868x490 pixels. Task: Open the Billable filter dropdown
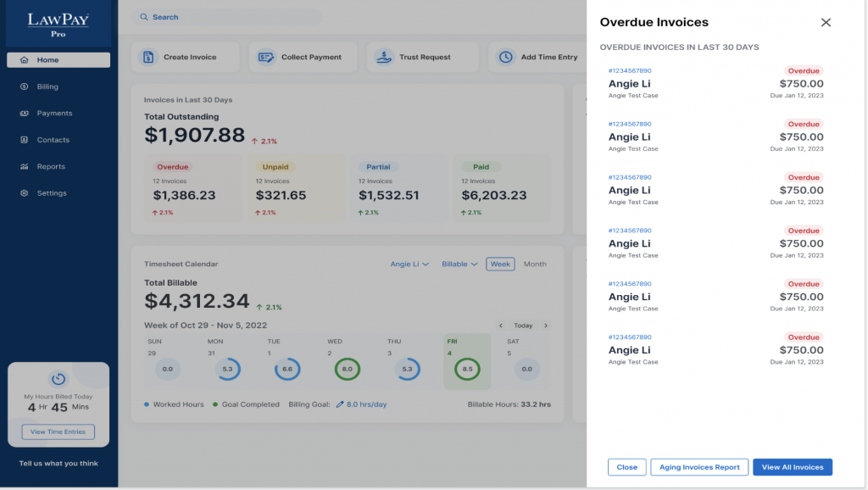459,264
